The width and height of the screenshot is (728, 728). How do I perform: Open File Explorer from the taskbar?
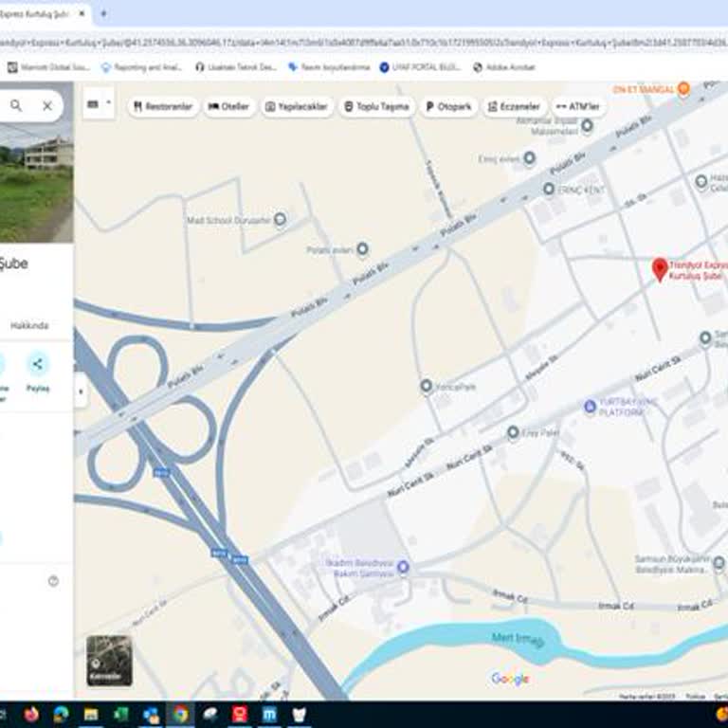point(91,714)
